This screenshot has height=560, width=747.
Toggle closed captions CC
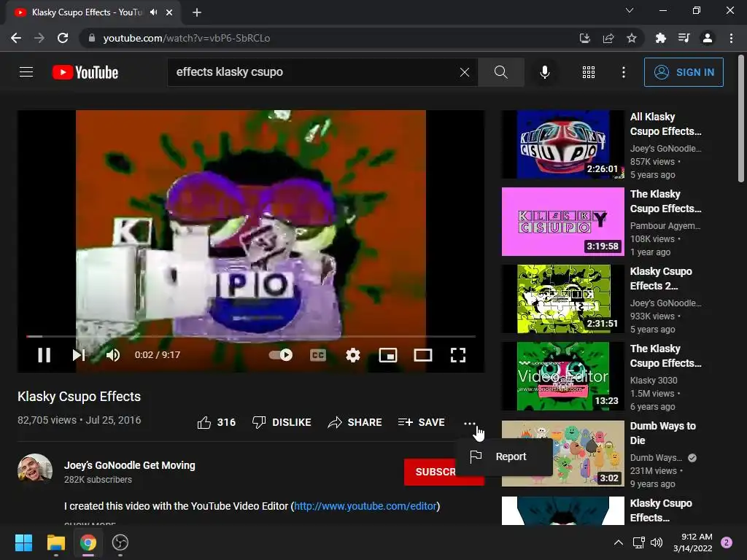pyautogui.click(x=318, y=355)
